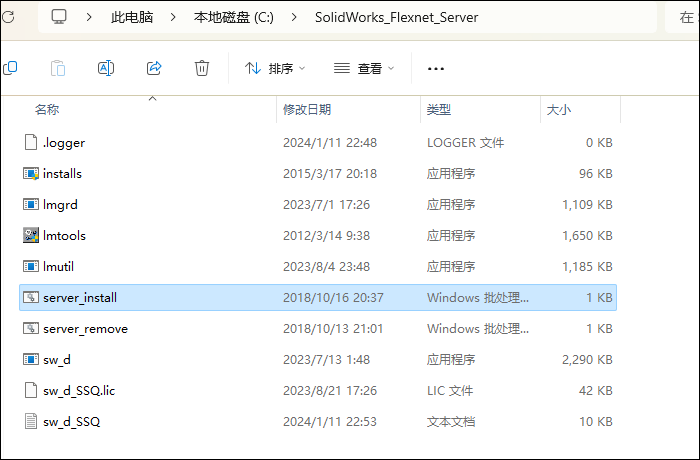Click the 1,185 KB size value
700x460 pixels.
(587, 266)
